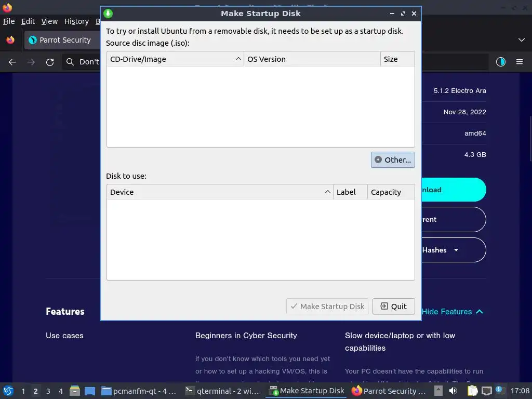Click the 'amd64' architecture value

click(x=475, y=134)
